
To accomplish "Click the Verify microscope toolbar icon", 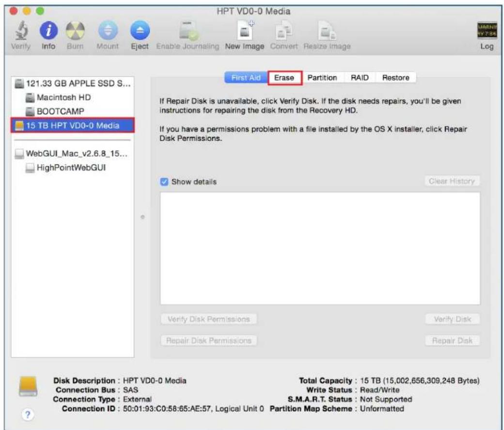I will tap(21, 31).
